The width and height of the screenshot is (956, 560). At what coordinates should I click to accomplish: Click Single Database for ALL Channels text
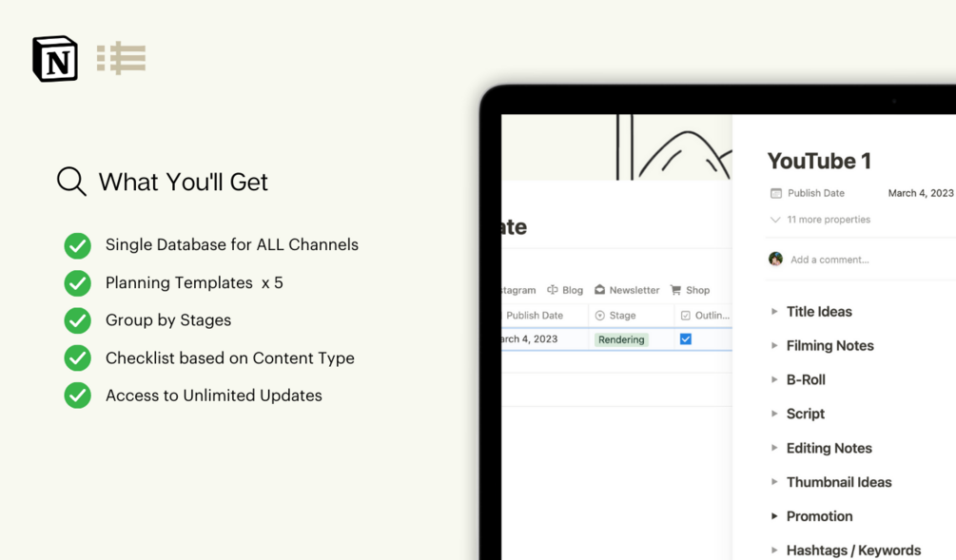point(232,245)
